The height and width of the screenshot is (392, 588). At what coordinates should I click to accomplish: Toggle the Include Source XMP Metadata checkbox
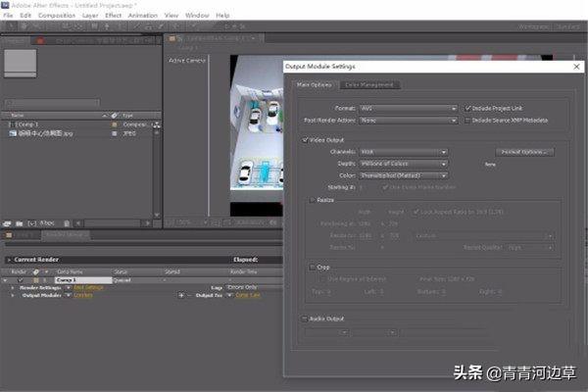467,121
